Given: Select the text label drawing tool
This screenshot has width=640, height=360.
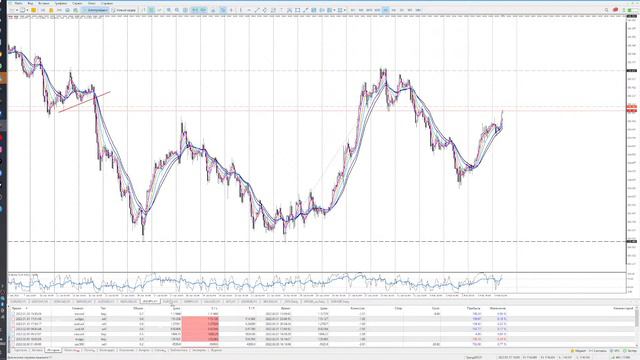Looking at the screenshot, I should (x=281, y=10).
